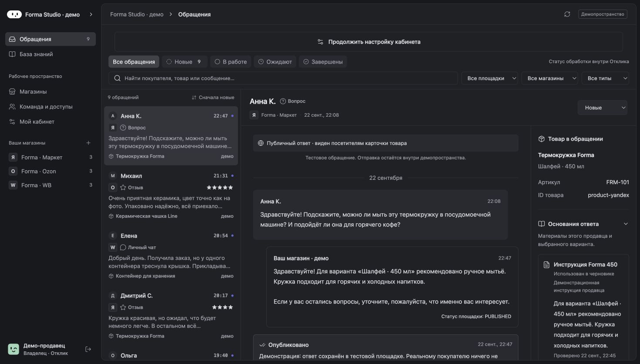Open Дмитрий С. review in the list
The image size is (640, 364).
coord(171,315)
